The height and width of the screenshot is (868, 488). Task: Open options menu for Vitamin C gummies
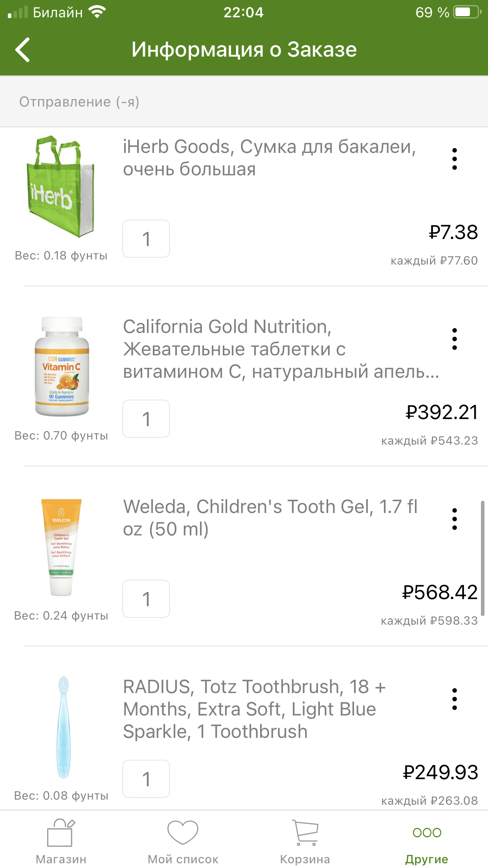455,339
